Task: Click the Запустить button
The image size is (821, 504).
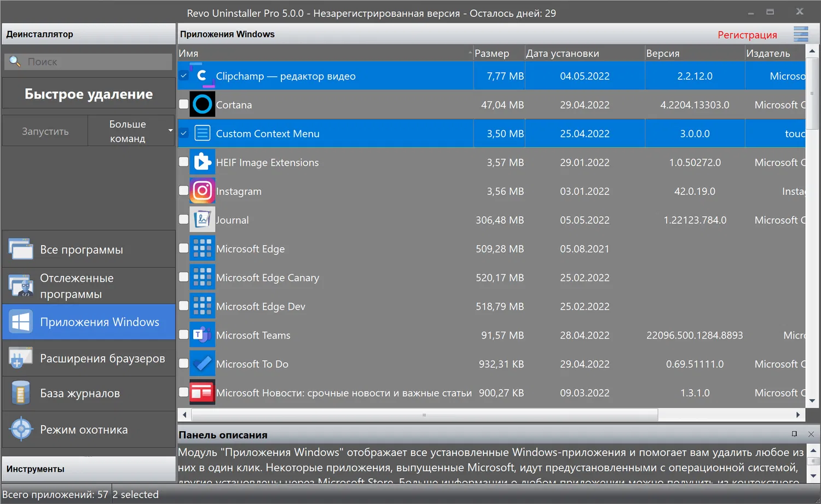Action: [45, 131]
